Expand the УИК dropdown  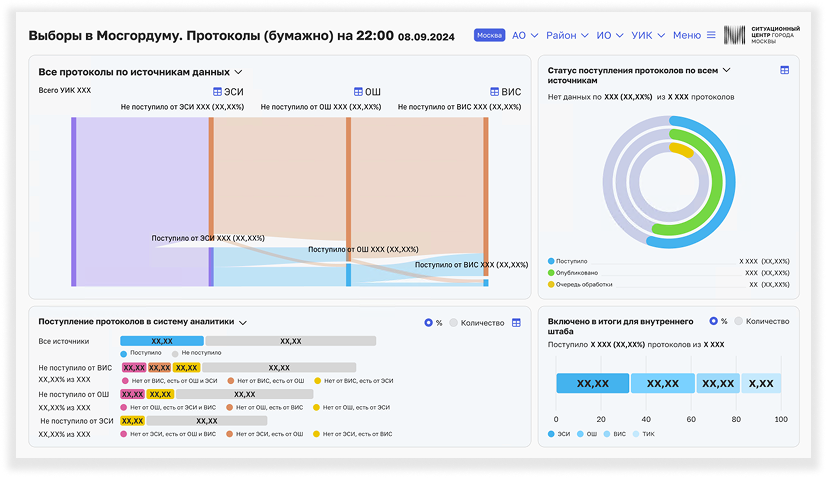point(648,35)
